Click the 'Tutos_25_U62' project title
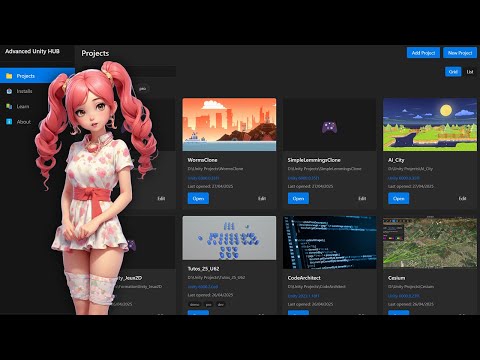 pyautogui.click(x=203, y=269)
